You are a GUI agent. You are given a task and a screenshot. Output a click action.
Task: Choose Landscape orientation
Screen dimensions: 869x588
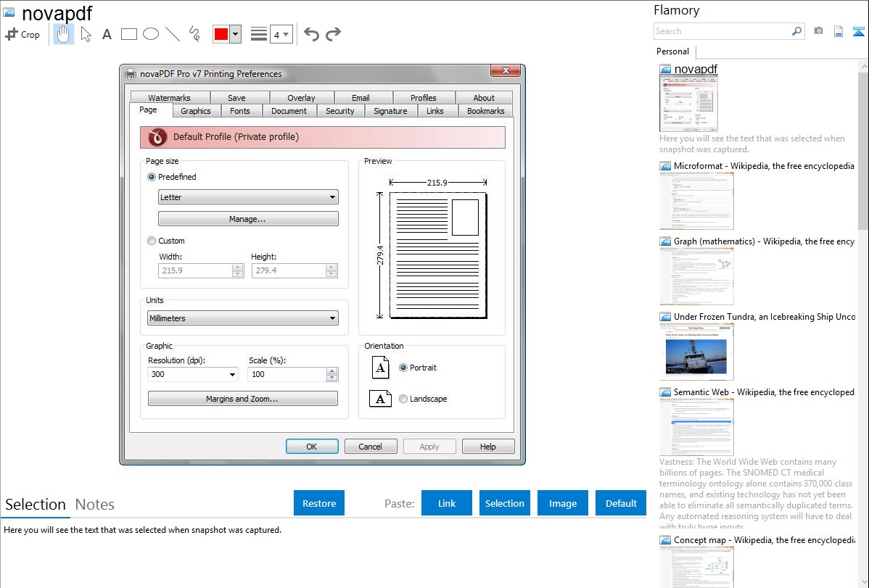coord(403,399)
